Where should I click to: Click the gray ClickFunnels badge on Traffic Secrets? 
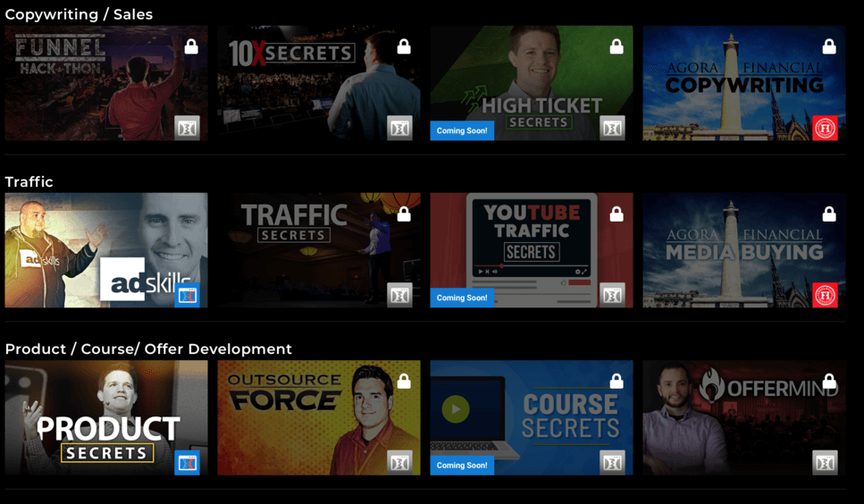pos(399,296)
